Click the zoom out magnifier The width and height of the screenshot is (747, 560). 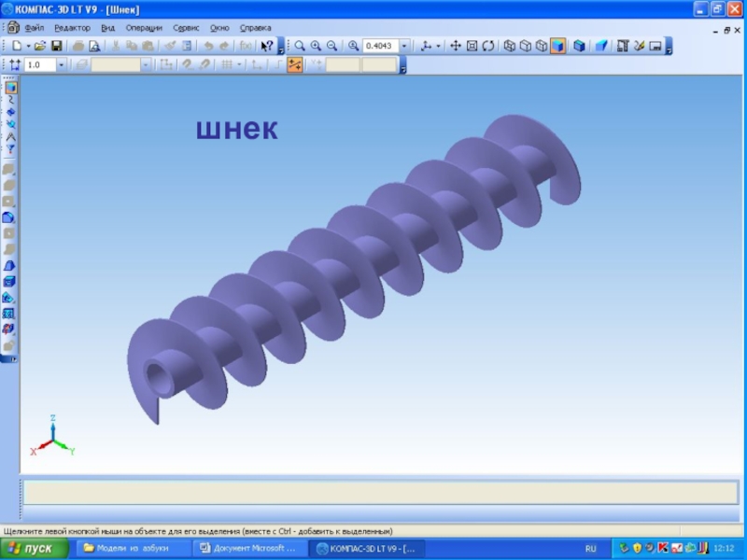tap(332, 46)
